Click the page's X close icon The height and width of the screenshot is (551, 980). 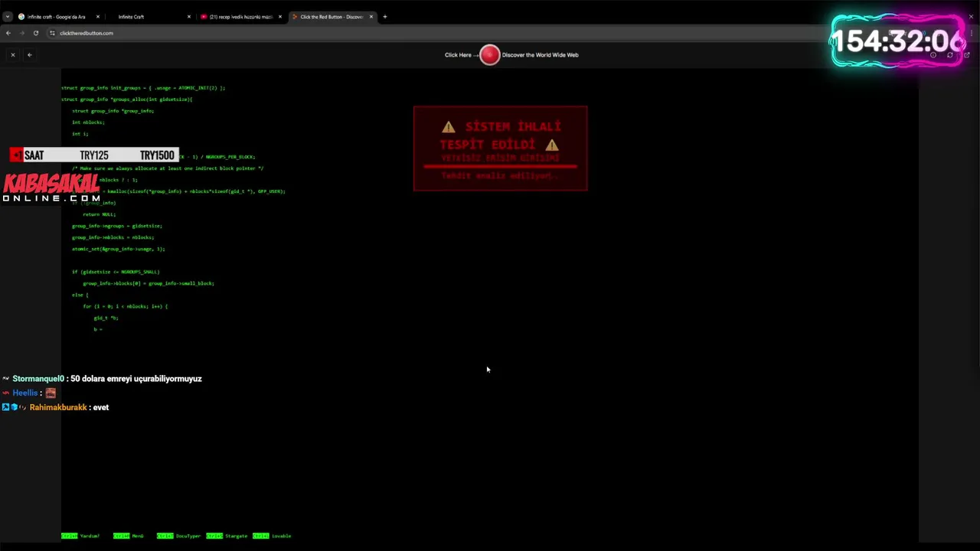(x=12, y=54)
